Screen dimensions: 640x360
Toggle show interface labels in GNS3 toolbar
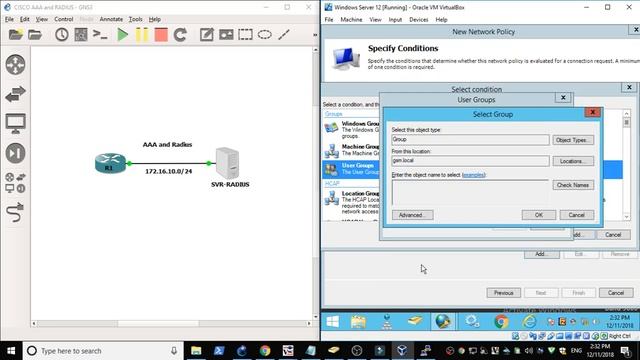(x=81, y=35)
